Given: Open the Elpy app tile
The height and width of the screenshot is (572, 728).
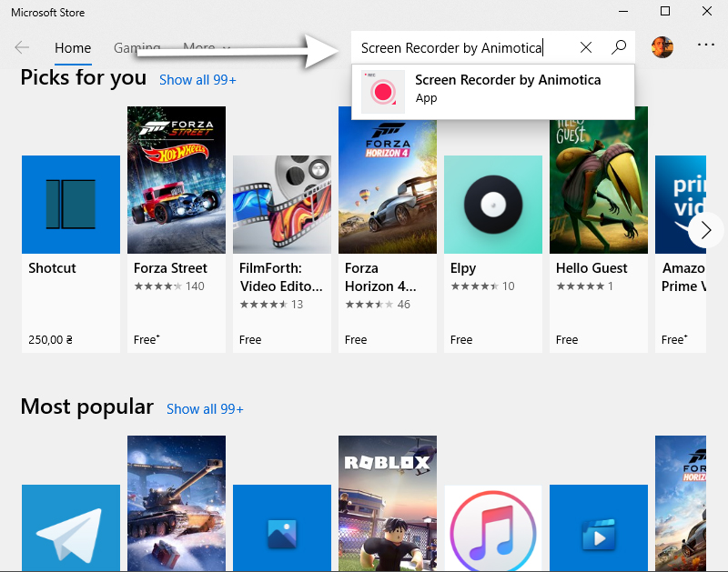Looking at the screenshot, I should [493, 254].
